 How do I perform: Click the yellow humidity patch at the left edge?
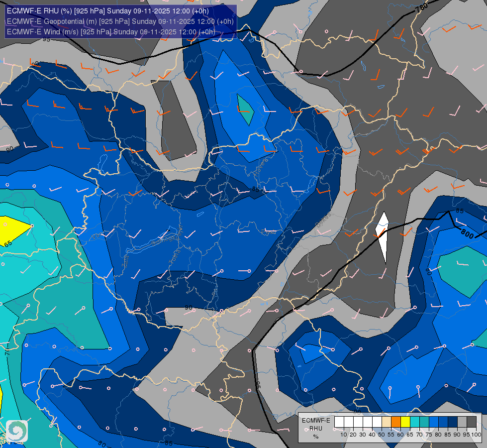pos(14,230)
